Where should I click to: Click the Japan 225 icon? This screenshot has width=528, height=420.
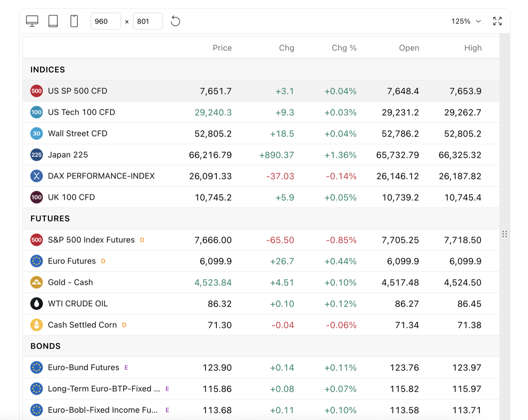click(x=37, y=155)
